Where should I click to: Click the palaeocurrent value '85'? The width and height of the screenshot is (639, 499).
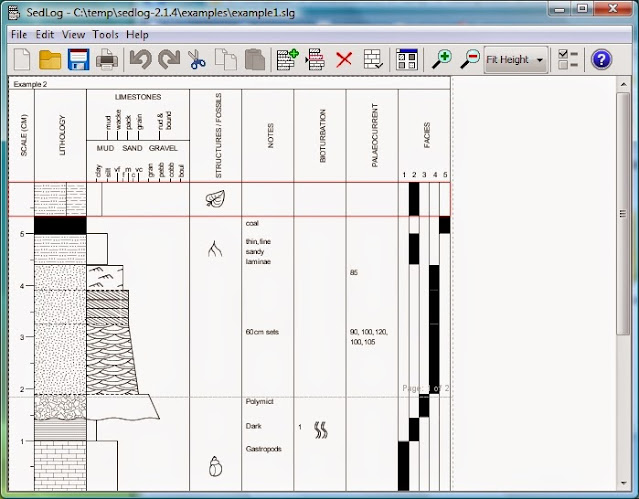point(354,272)
